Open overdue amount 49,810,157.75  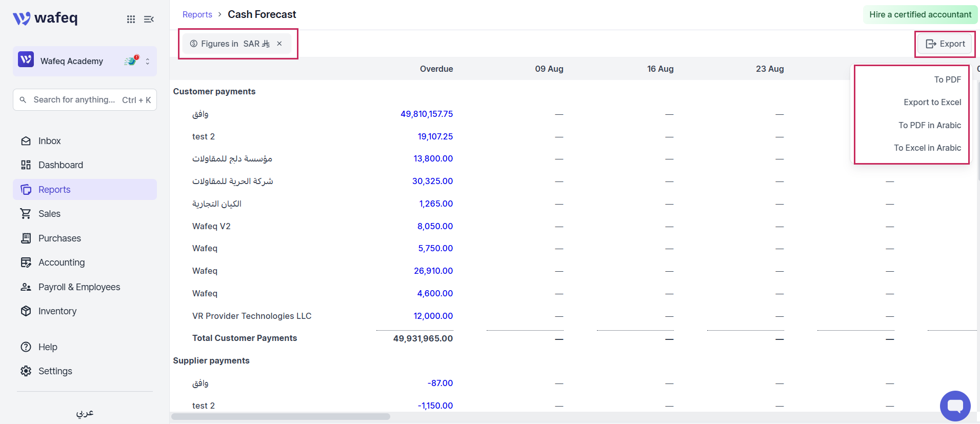tap(427, 114)
